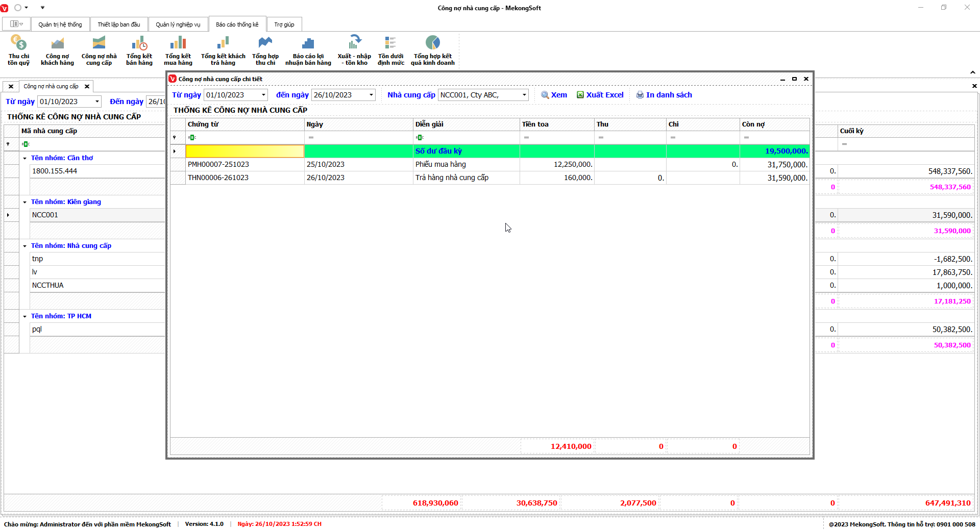980x530 pixels.
Task: Click Tổng kết bán hàng icon
Action: 139,50
